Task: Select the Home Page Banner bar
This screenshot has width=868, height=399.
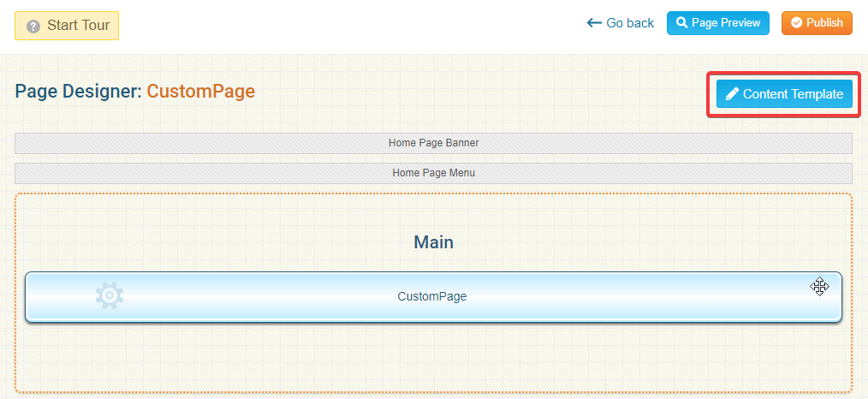Action: 433,143
